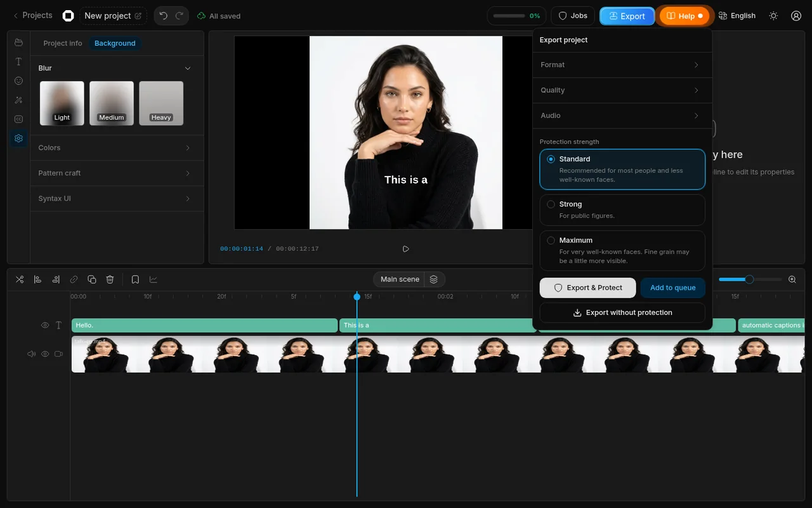812x508 pixels.
Task: Adjust the timeline zoom slider
Action: [x=750, y=279]
